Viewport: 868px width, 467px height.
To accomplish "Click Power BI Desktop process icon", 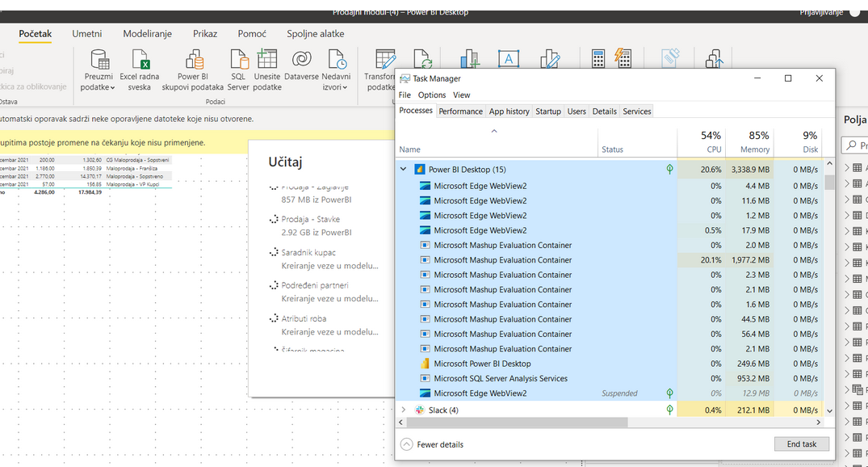I will click(x=420, y=170).
